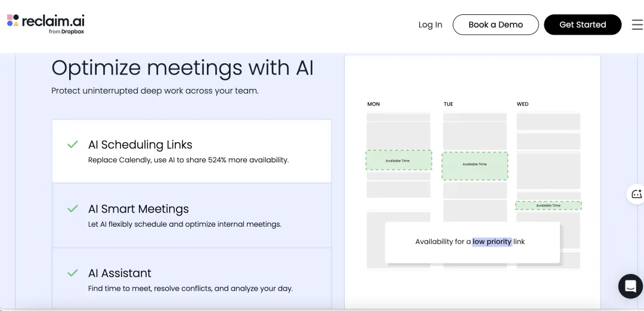Click the Optimize meetings with AI heading
This screenshot has width=644, height=311.
(182, 68)
